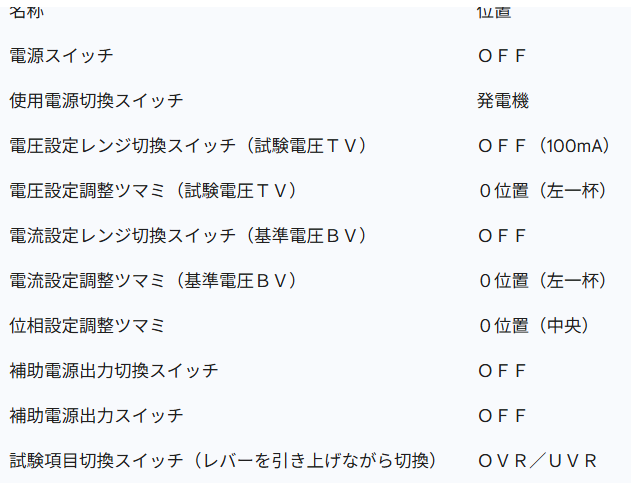This screenshot has width=631, height=483.
Task: Click 試験項目切換スイッチ（レバーを引き上げながら切換） label
Action: [223, 460]
